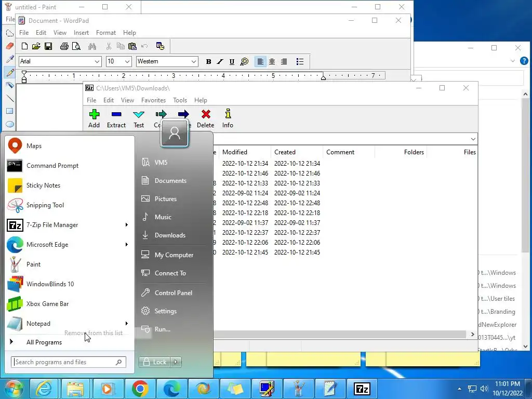Open Control Panel from Start menu

pyautogui.click(x=174, y=293)
